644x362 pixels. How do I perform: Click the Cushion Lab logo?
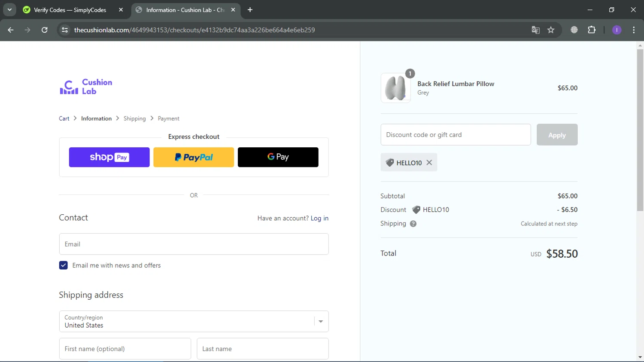[86, 87]
